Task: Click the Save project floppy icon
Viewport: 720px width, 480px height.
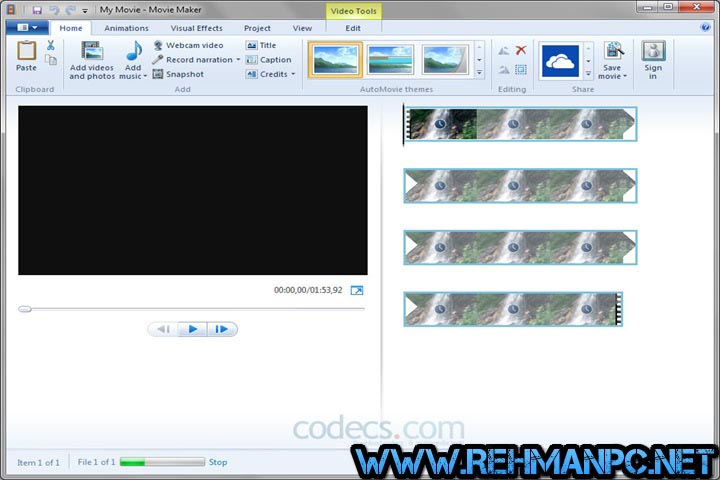Action: click(x=37, y=10)
